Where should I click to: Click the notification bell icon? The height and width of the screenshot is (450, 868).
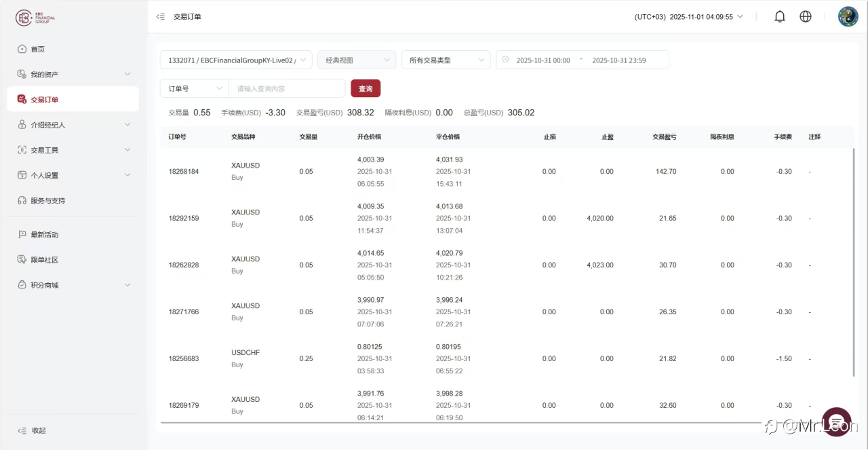(x=780, y=17)
